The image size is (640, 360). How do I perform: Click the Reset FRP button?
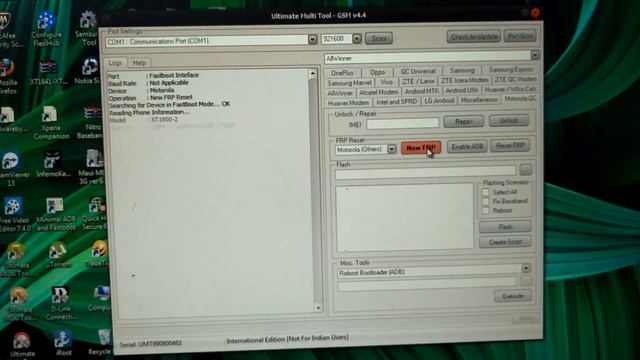click(x=510, y=146)
